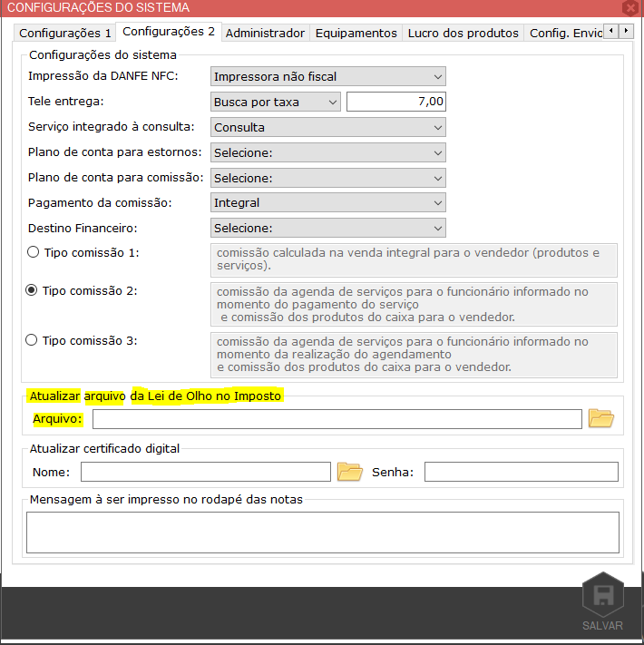The height and width of the screenshot is (645, 644).
Task: Open folder browser for Lei de Olho no Imposto file
Action: pyautogui.click(x=600, y=419)
